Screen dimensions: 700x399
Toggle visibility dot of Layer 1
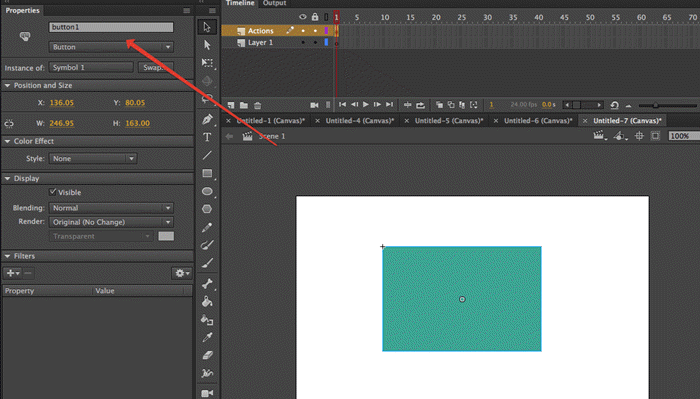pyautogui.click(x=303, y=42)
